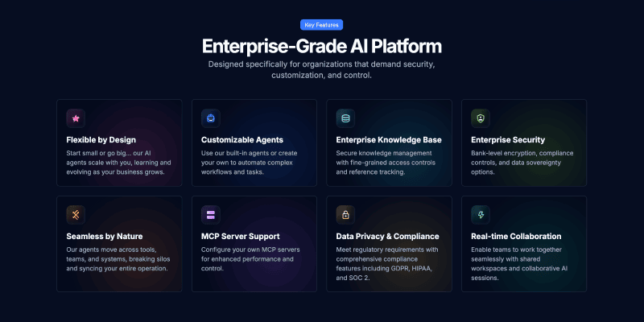Select the Enterprise Knowledge Base heading
Screen dimensions: 644x322
click(389, 139)
